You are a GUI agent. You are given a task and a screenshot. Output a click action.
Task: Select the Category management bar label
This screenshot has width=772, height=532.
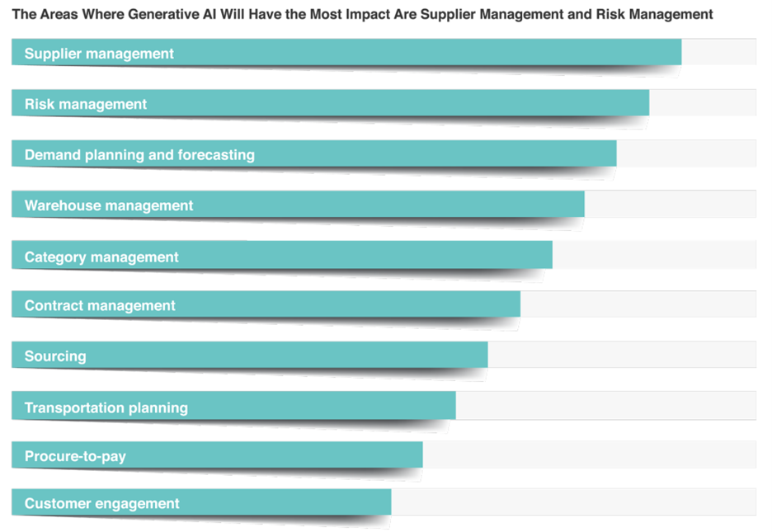(x=101, y=257)
